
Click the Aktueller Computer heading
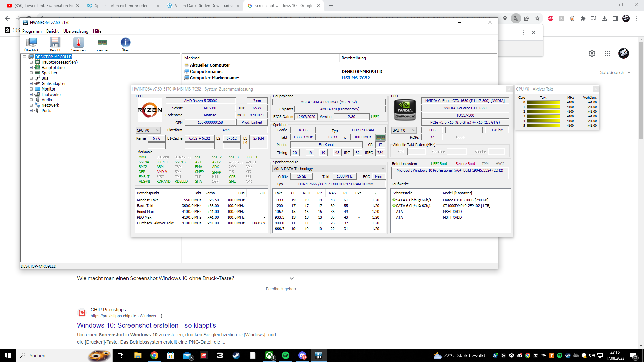210,65
